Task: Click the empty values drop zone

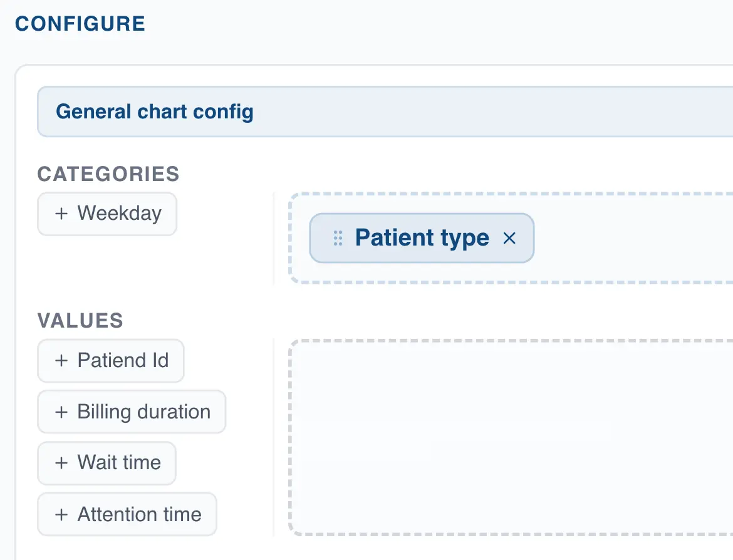Action: 511,437
